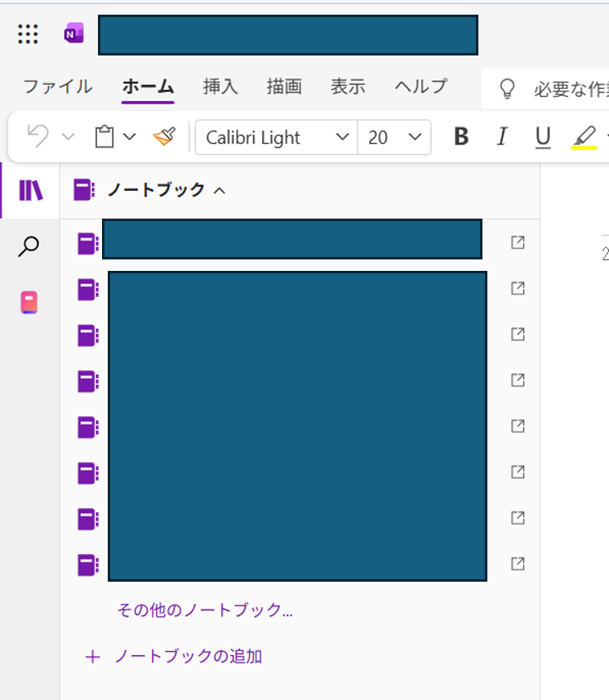
Task: Switch to the 表示 tab
Action: (348, 86)
